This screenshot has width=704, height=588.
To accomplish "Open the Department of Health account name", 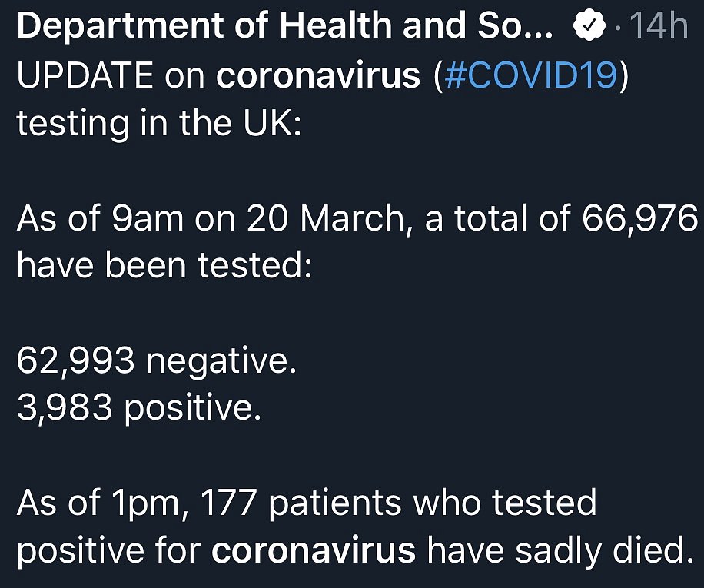I will point(284,27).
